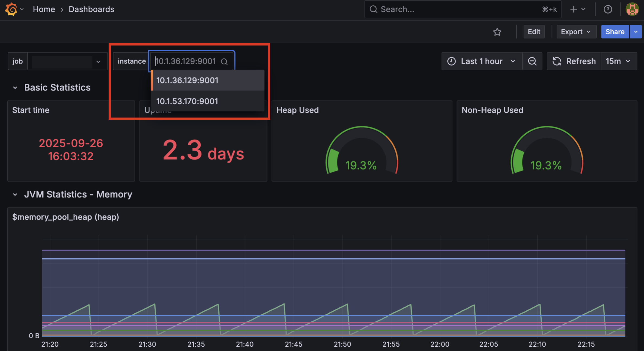Click the instance search magnifier icon
Screen dimensions: 644x351
coord(224,61)
